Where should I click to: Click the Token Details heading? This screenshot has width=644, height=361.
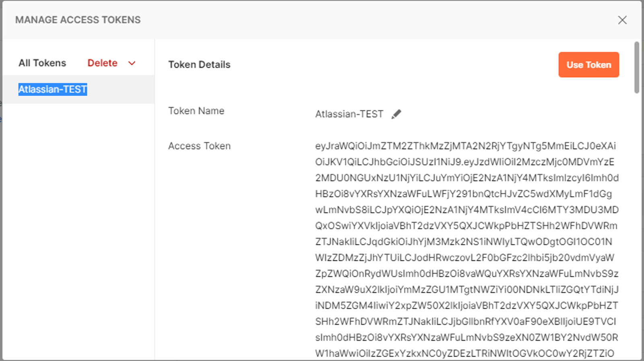[x=199, y=65]
